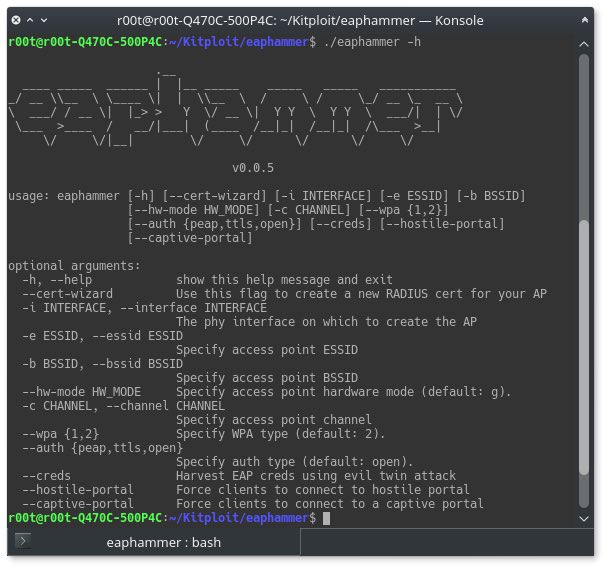This screenshot has width=607, height=569.
Task: Click the '-h, --help' option
Action: pyautogui.click(x=57, y=279)
